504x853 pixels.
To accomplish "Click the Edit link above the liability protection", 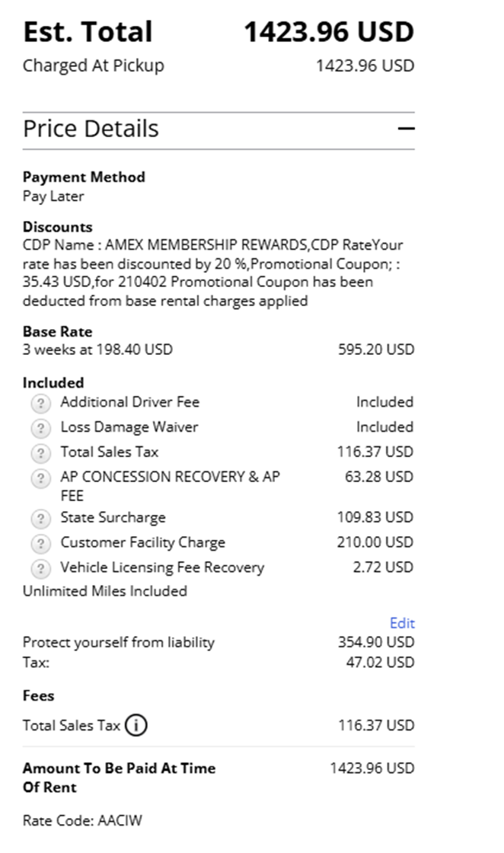I will tap(402, 623).
